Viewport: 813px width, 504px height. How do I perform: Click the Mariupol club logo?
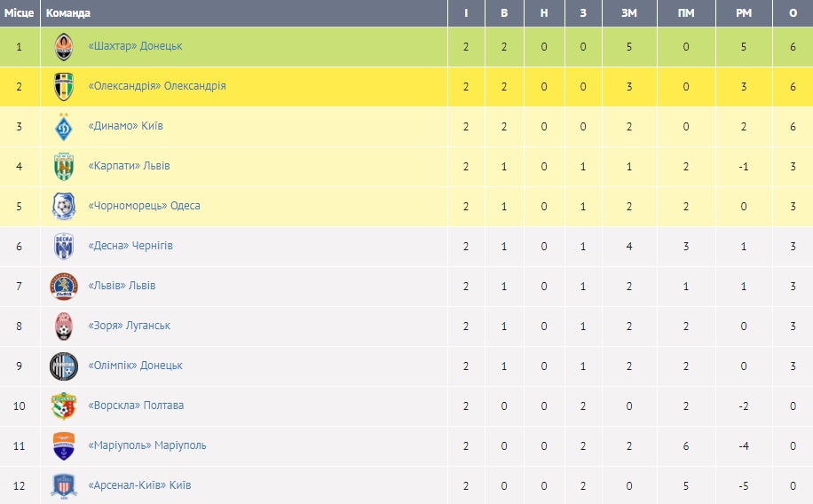coord(64,445)
